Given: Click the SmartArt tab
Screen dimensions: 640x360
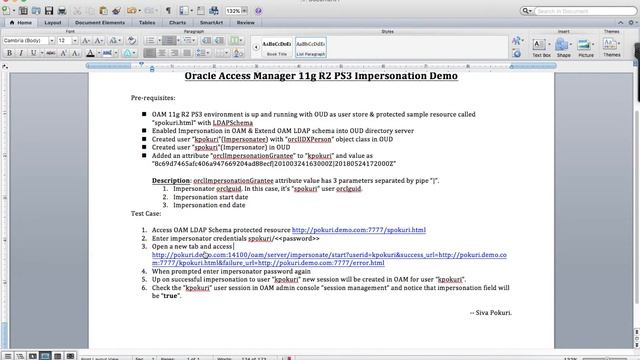Looking at the screenshot, I should pyautogui.click(x=211, y=22).
